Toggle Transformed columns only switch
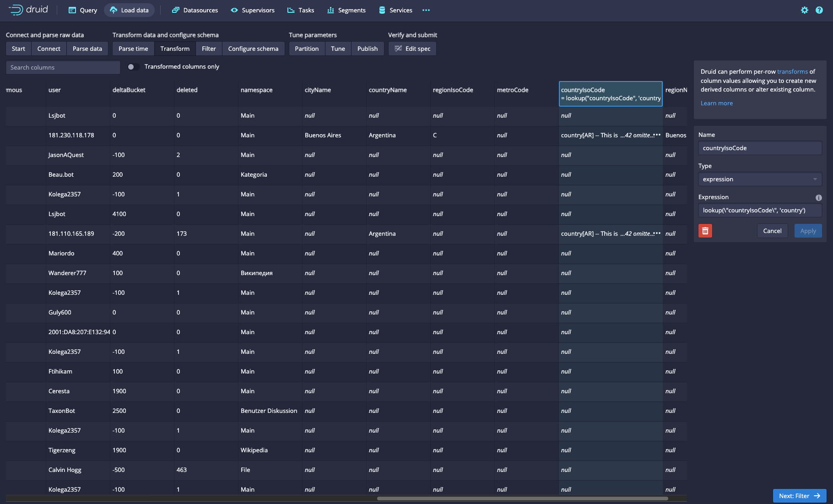The width and height of the screenshot is (833, 504). [x=133, y=67]
